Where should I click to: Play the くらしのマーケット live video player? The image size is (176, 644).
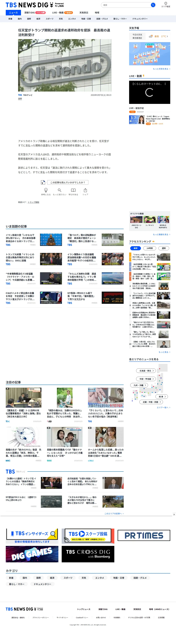(150, 92)
